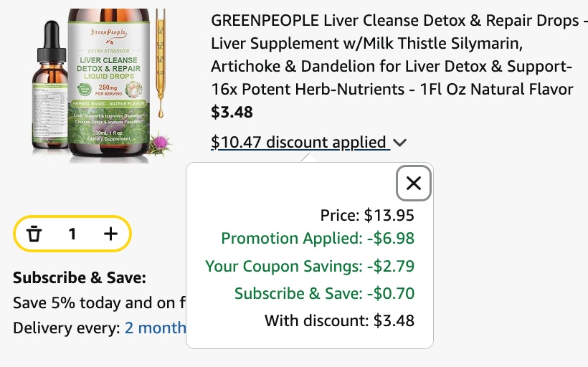Change the "2 month" delivery frequency

pyautogui.click(x=156, y=328)
